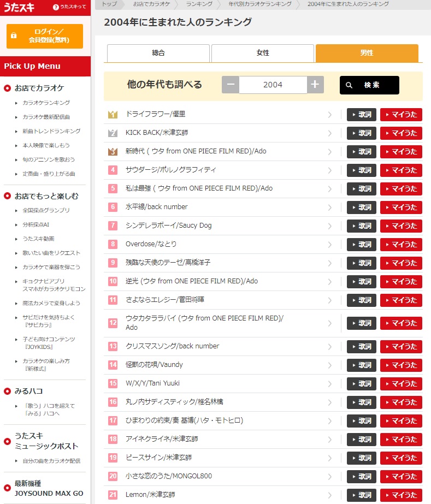
Task: Click the magnifier icon in 検索 button
Action: pos(349,85)
